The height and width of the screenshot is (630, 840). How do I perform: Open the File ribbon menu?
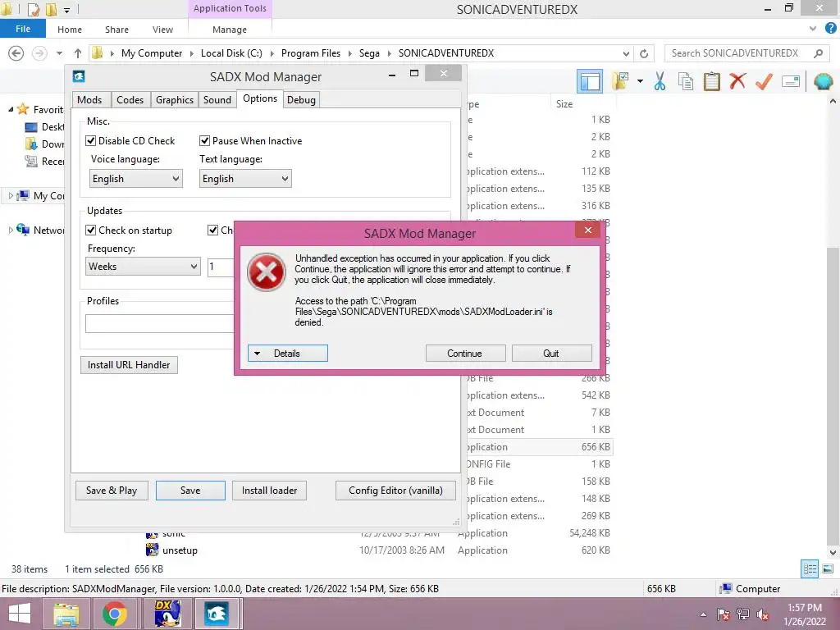[23, 29]
